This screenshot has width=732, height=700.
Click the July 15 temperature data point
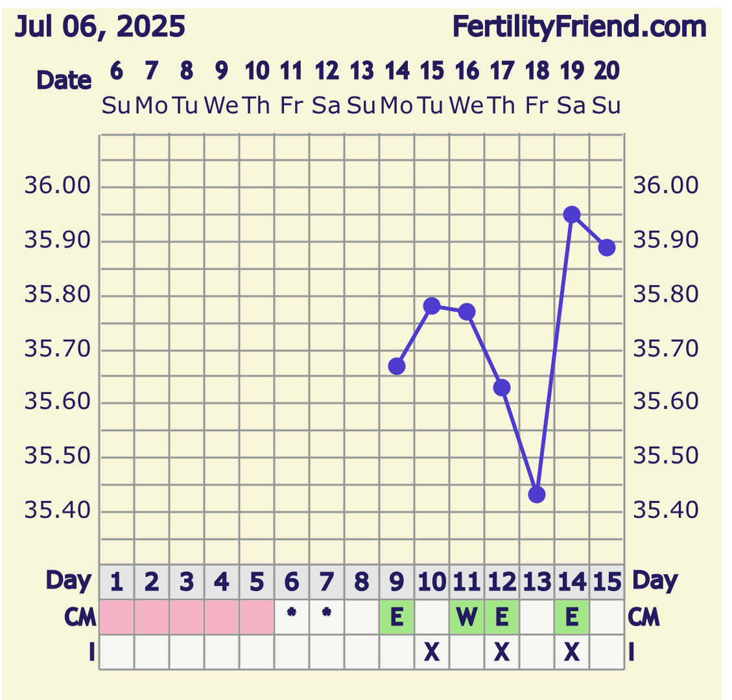click(432, 306)
